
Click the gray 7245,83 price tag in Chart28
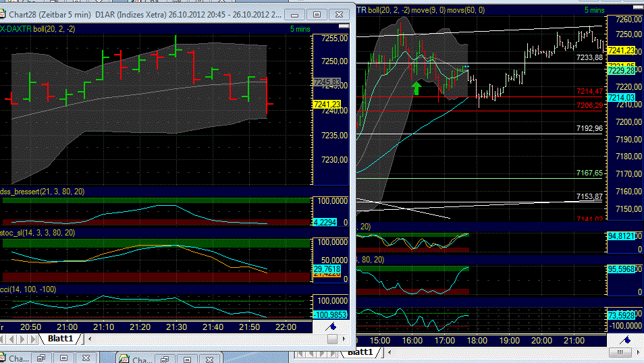pyautogui.click(x=327, y=82)
